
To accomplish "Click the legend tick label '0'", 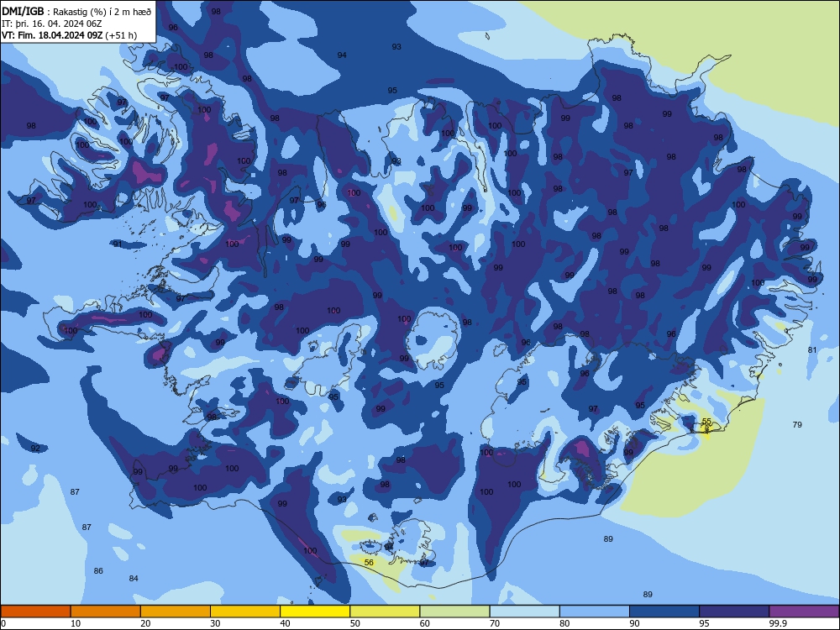I will [x=3, y=623].
